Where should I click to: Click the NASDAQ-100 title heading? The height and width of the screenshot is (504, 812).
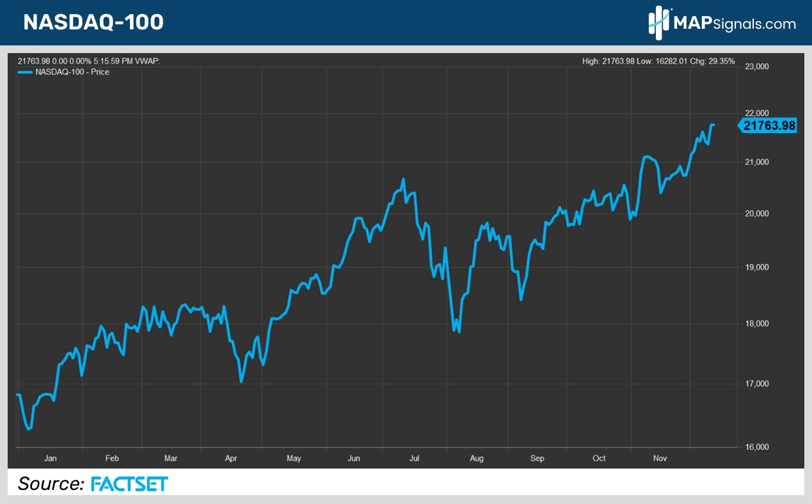pos(93,22)
